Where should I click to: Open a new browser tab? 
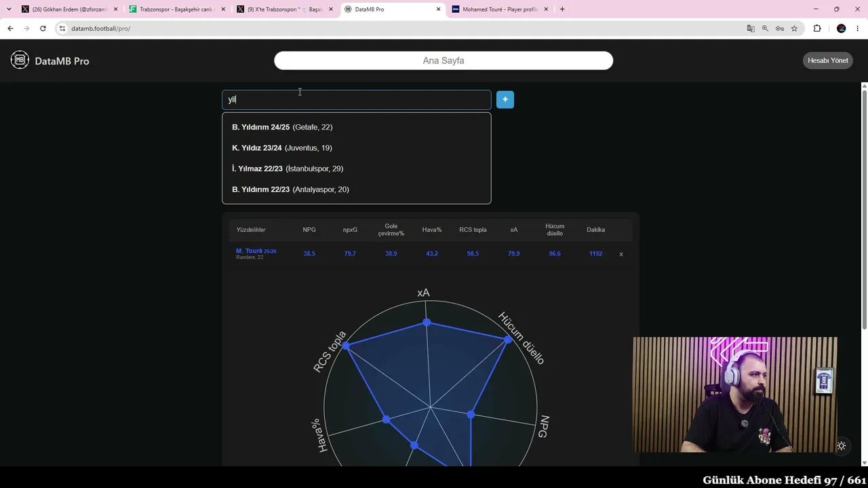(x=562, y=9)
